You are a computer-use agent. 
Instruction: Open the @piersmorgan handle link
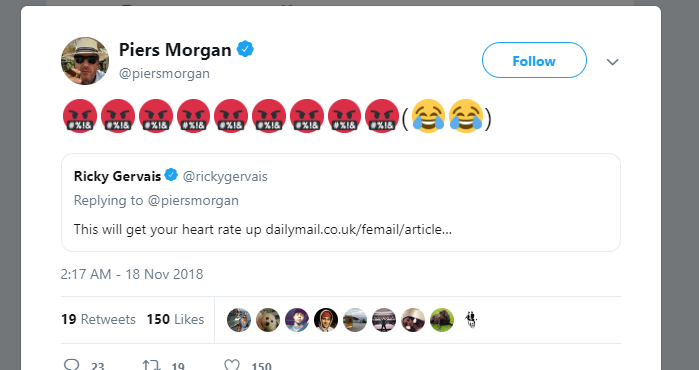pyautogui.click(x=164, y=73)
